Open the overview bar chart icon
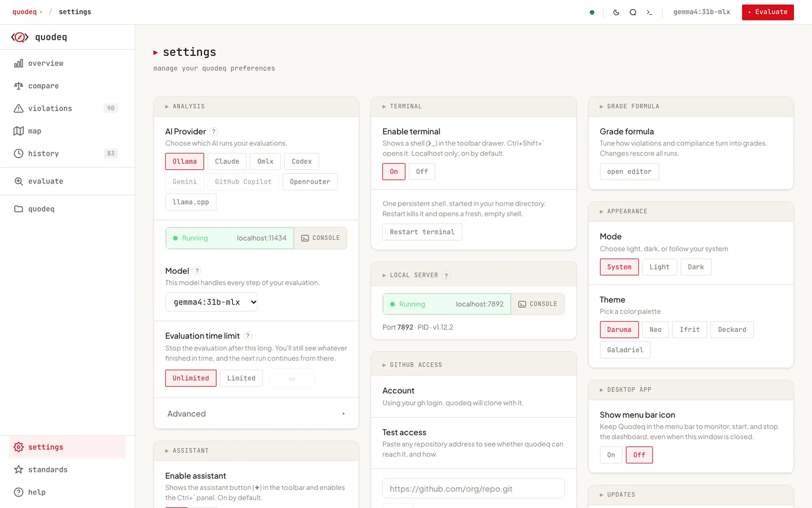 19,63
